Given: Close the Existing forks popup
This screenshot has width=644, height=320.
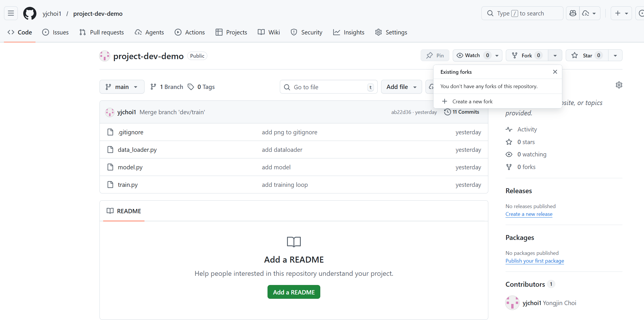Looking at the screenshot, I should (x=555, y=72).
